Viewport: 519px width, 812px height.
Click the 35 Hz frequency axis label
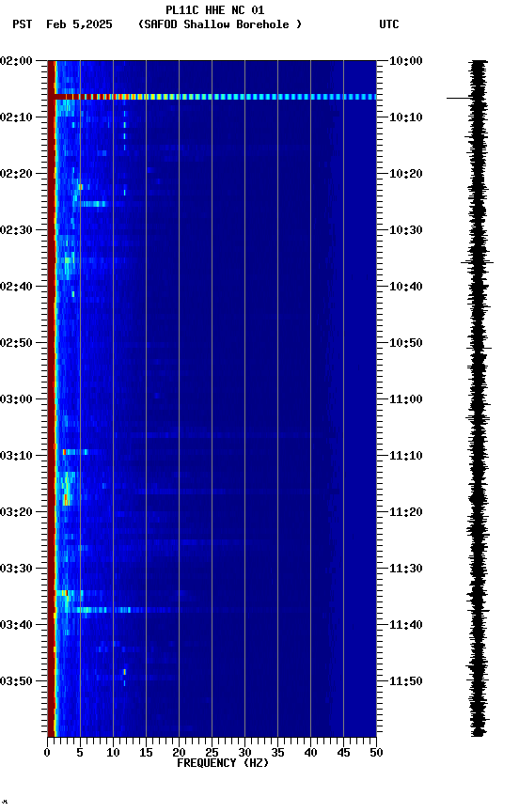(x=277, y=753)
